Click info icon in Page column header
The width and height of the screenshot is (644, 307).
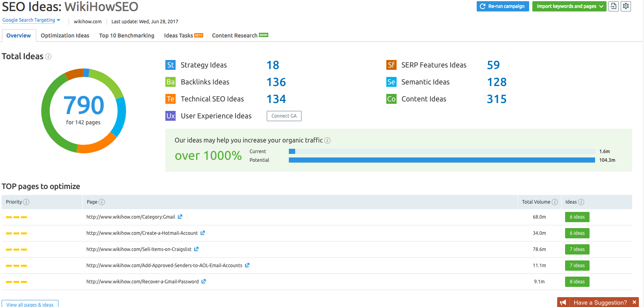coord(101,202)
